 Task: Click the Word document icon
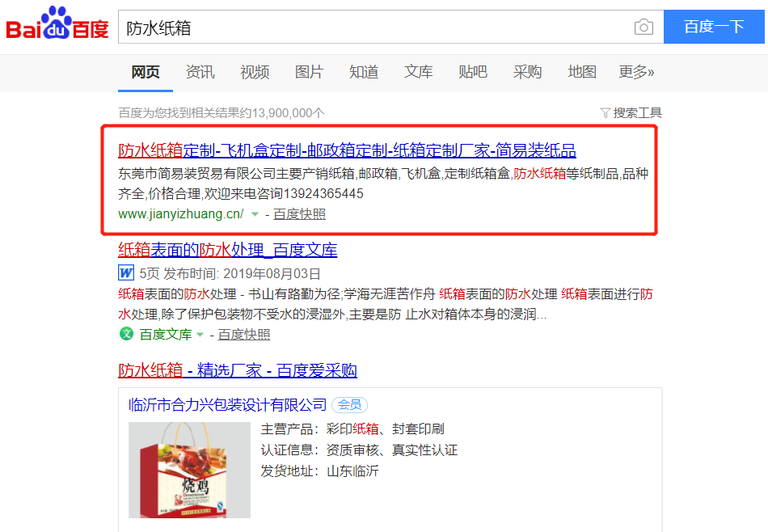(126, 273)
